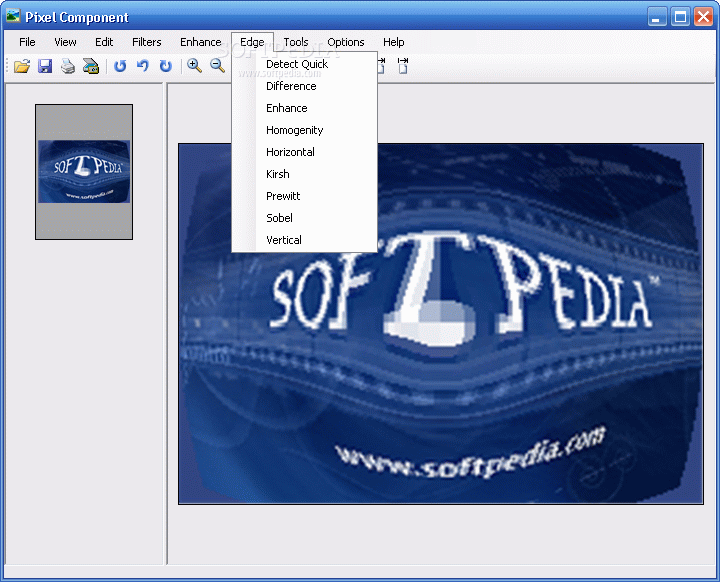Apply the Homogenity edge filter
The image size is (720, 582).
point(304,130)
